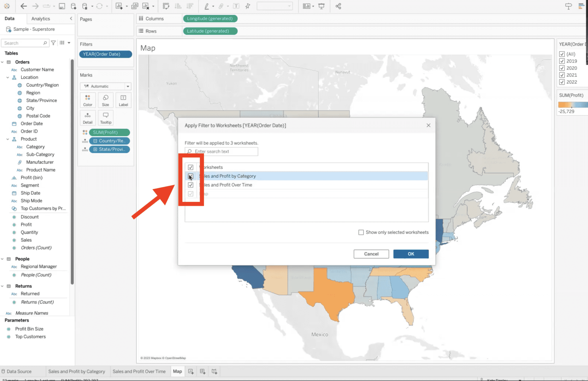588x381 pixels.
Task: Open the mark type dropdown showing Automatic
Action: pos(127,86)
